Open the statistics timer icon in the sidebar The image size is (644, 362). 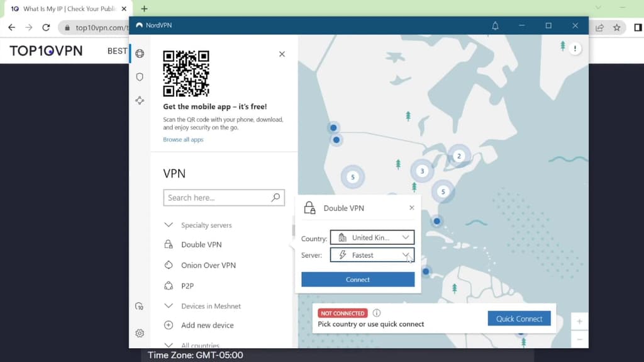pos(139,307)
